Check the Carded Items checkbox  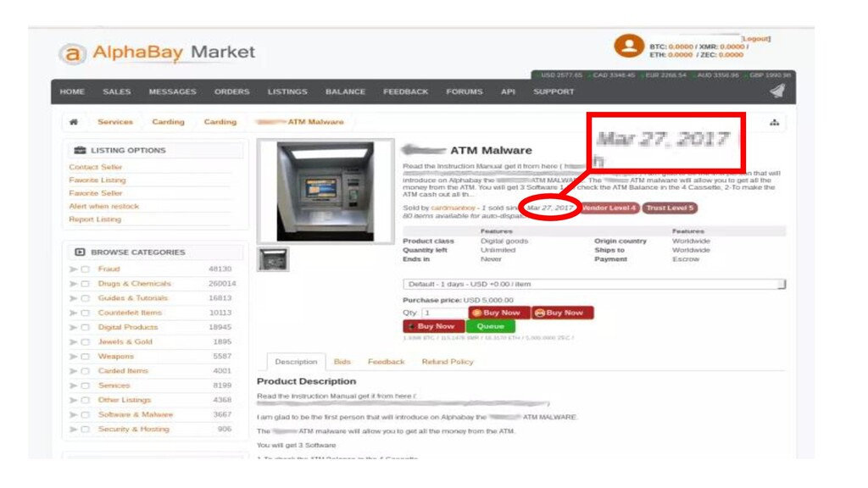click(x=86, y=371)
